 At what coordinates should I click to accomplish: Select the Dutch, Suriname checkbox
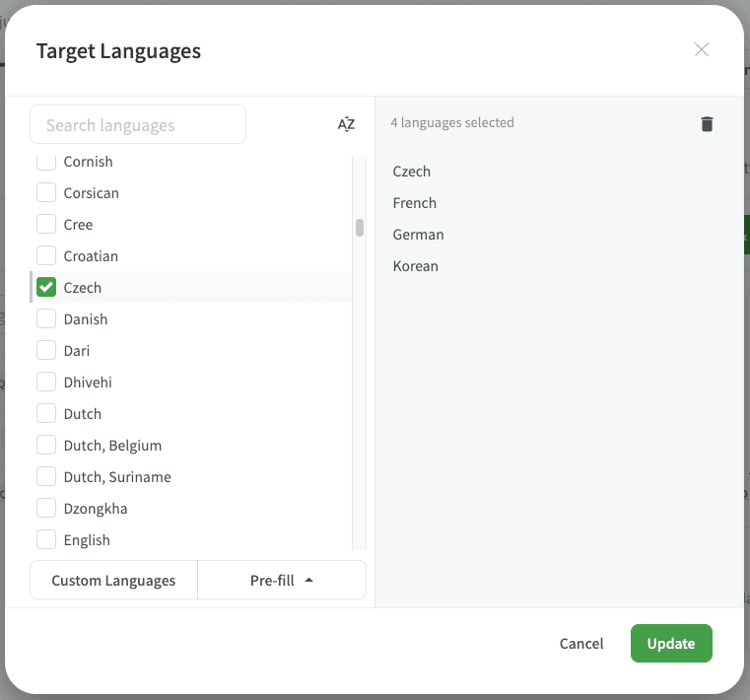pos(46,477)
